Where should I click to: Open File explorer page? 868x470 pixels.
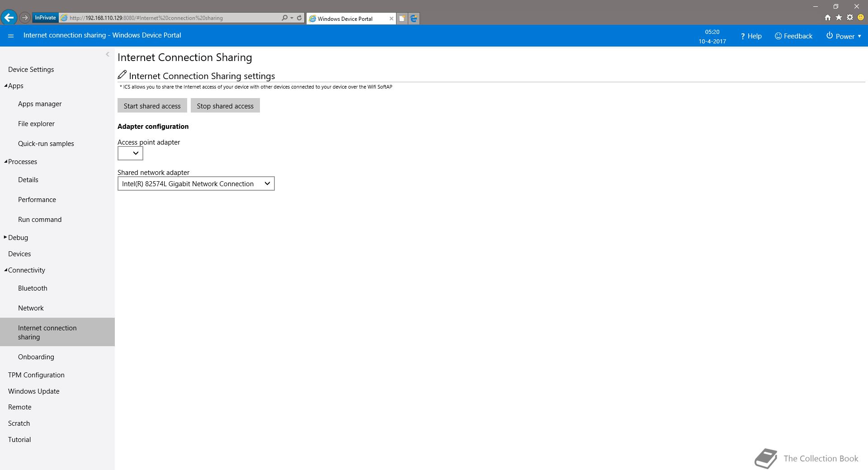36,124
